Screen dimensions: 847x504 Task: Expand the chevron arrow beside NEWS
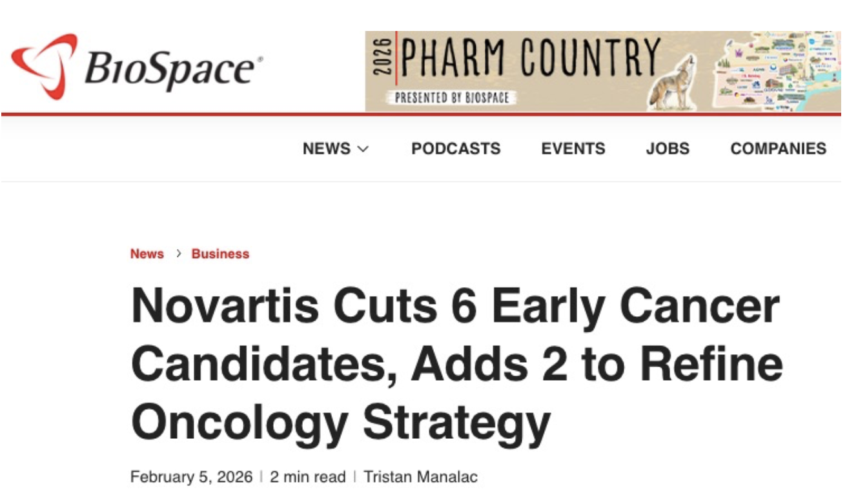[363, 149]
